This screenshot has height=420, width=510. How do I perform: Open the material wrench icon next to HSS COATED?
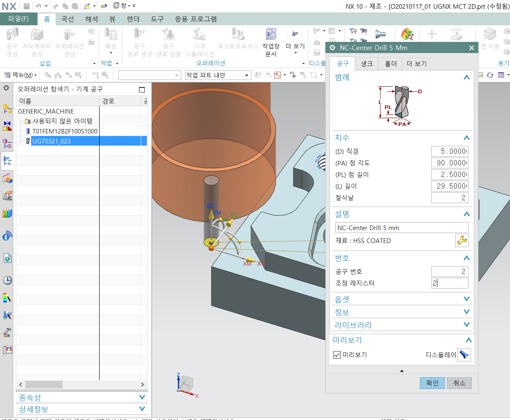(x=461, y=240)
